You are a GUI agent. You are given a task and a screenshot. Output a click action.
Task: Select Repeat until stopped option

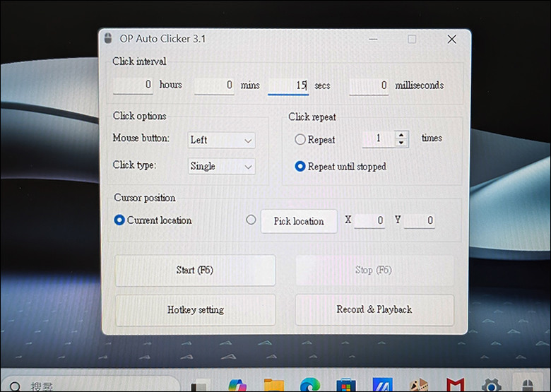point(300,166)
